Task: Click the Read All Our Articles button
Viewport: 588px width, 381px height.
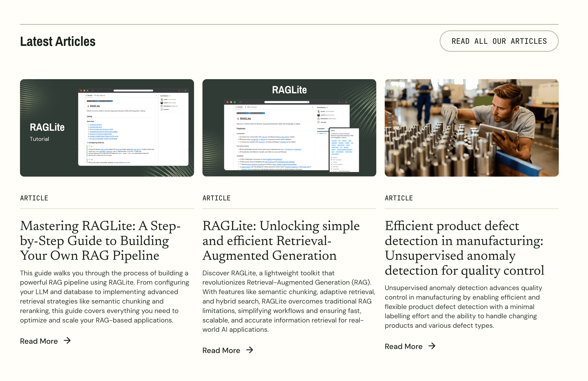Action: click(499, 41)
